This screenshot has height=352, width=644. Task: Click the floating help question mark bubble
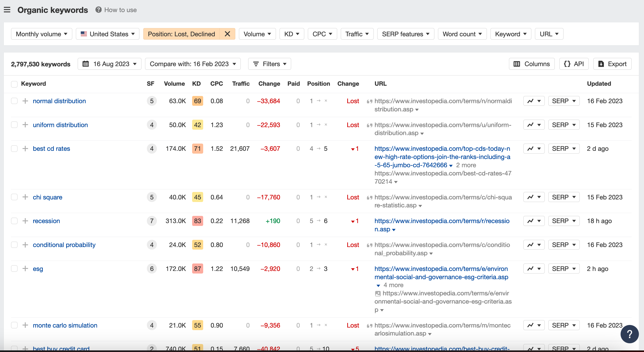629,334
